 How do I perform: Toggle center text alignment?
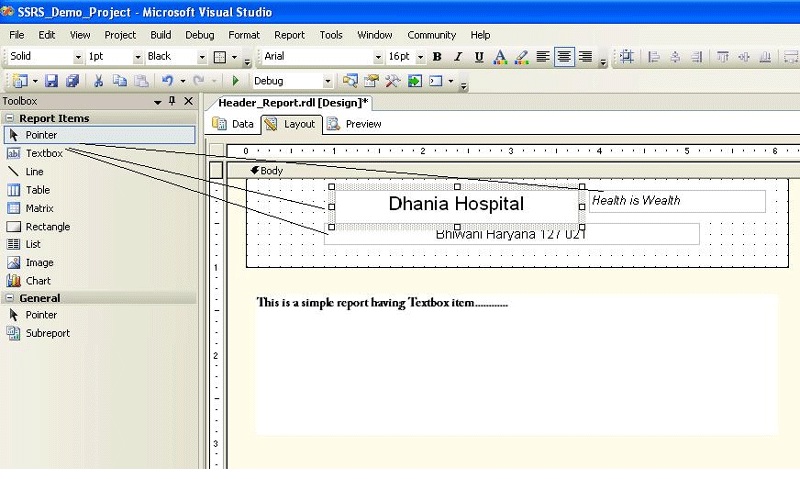coord(564,57)
